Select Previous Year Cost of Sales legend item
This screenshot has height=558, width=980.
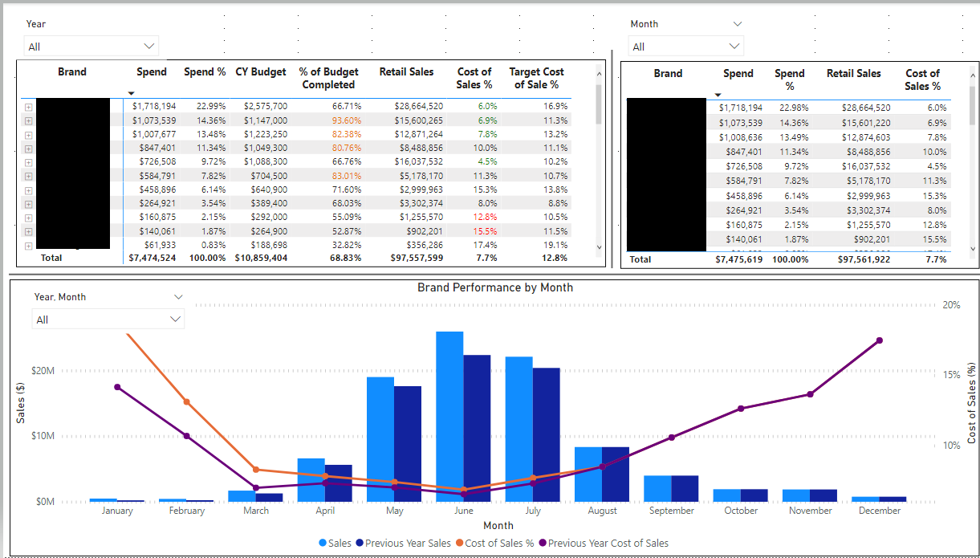click(x=603, y=544)
